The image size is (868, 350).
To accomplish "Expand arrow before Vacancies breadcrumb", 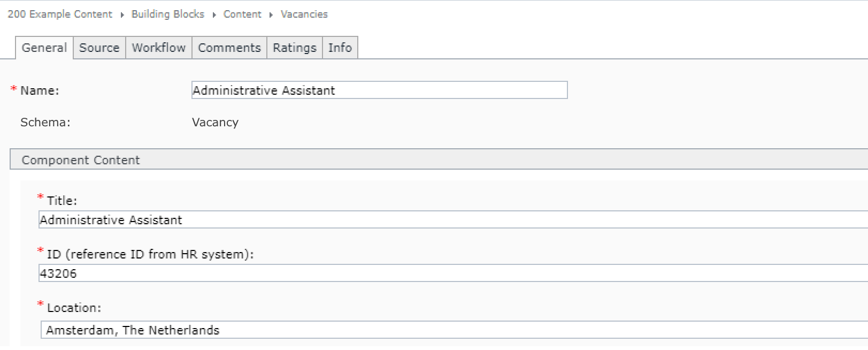I will [x=271, y=15].
